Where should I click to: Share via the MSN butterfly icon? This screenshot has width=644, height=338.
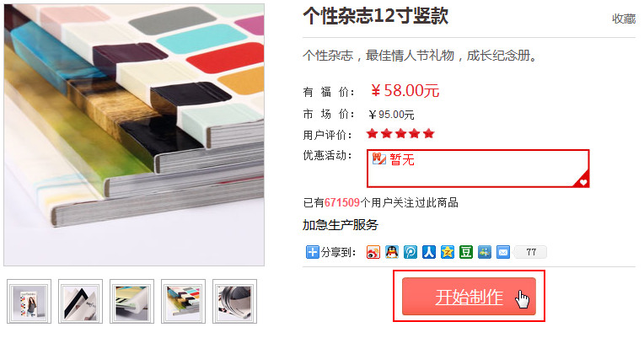click(x=484, y=252)
